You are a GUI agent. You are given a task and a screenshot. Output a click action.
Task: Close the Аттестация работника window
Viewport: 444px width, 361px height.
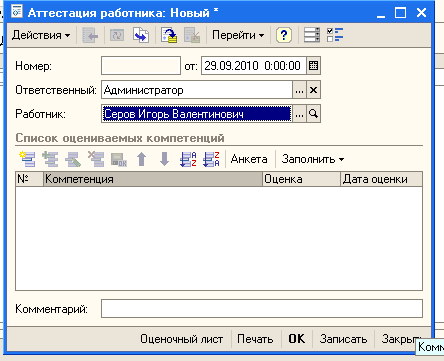(421, 13)
